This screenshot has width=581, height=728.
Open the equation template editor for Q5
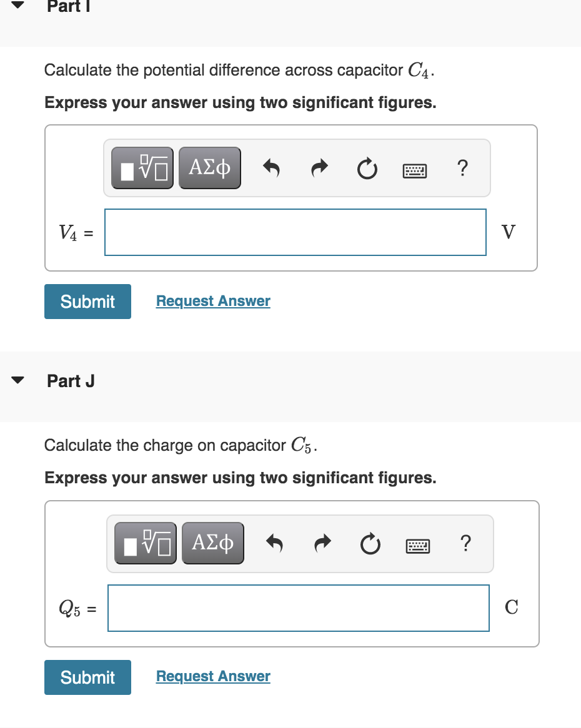click(x=145, y=543)
